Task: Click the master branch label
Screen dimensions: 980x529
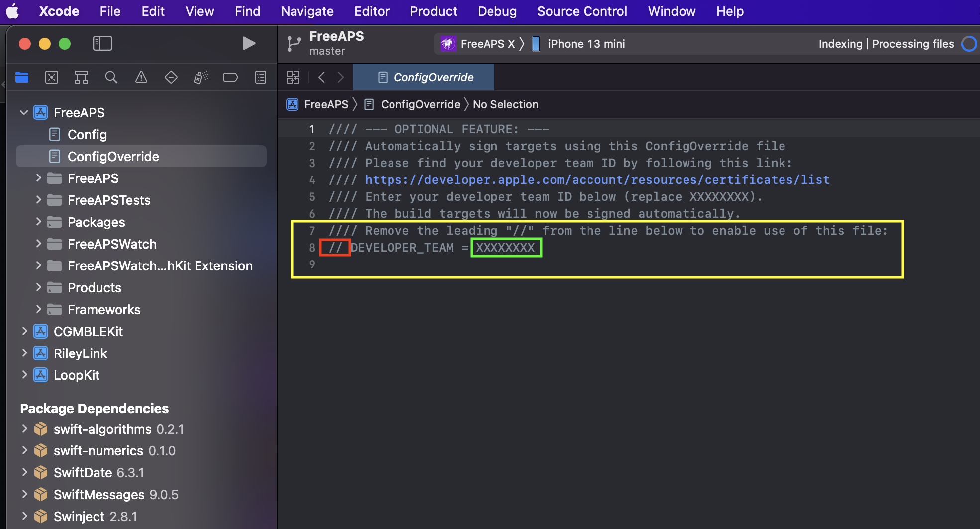Action: click(x=327, y=51)
